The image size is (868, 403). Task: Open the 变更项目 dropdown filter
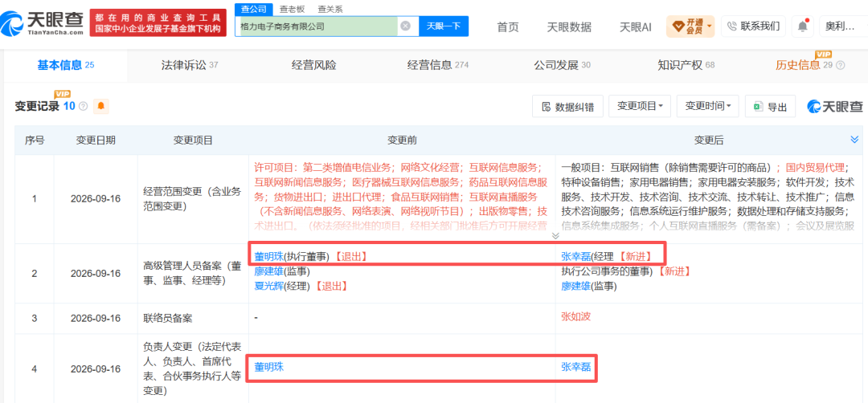[x=640, y=106]
